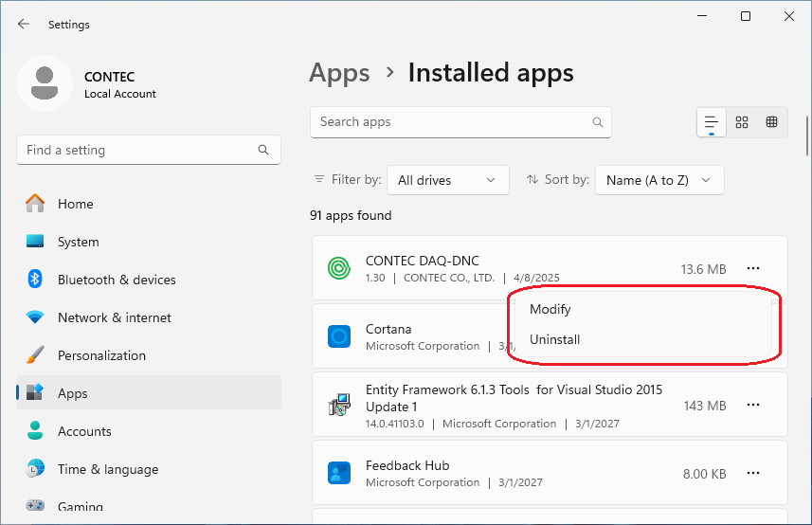812x525 pixels.
Task: Click the Feedback Hub app icon
Action: click(339, 473)
